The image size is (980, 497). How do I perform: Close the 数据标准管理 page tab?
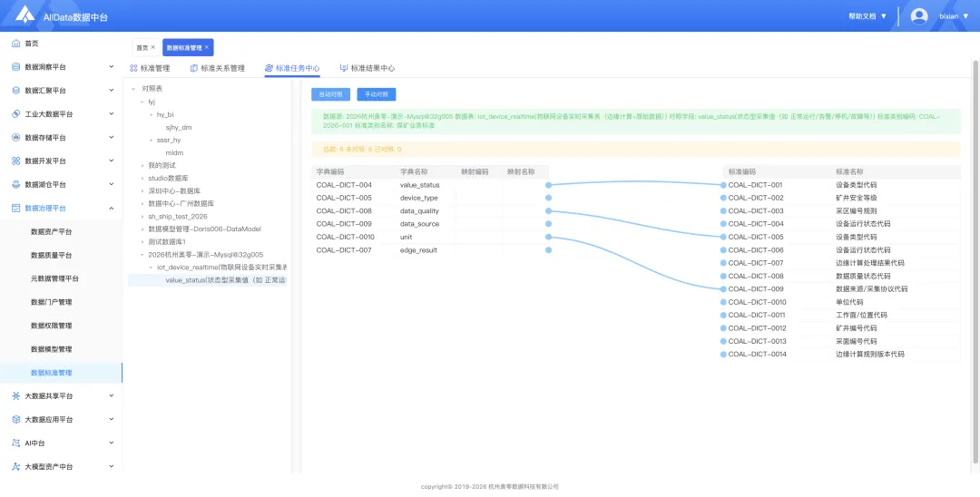click(x=207, y=47)
